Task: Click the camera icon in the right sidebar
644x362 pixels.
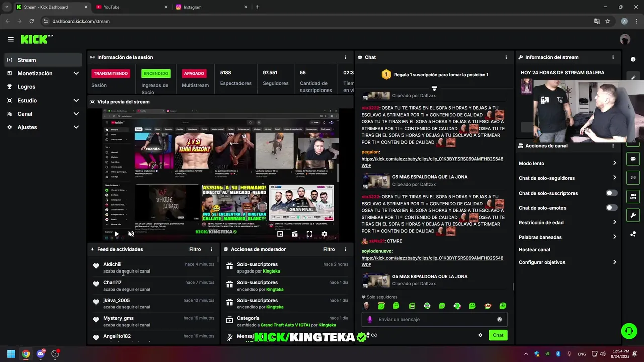Action: tap(633, 196)
